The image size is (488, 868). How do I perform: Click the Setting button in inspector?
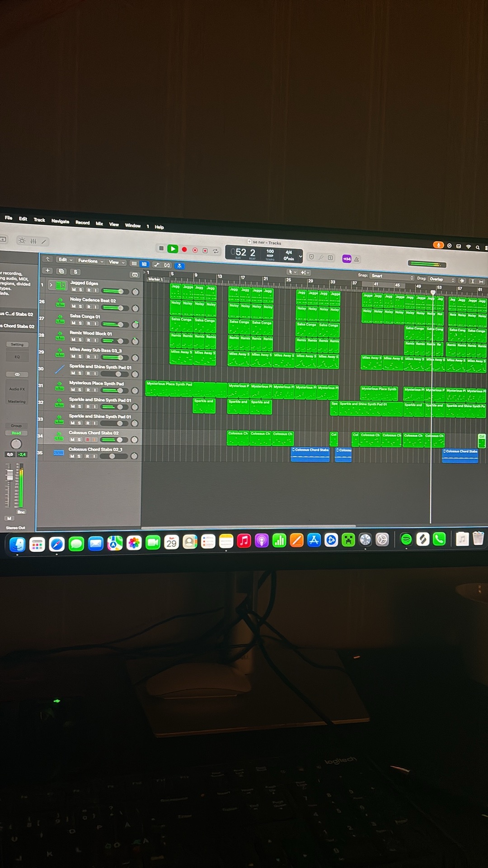coord(17,344)
